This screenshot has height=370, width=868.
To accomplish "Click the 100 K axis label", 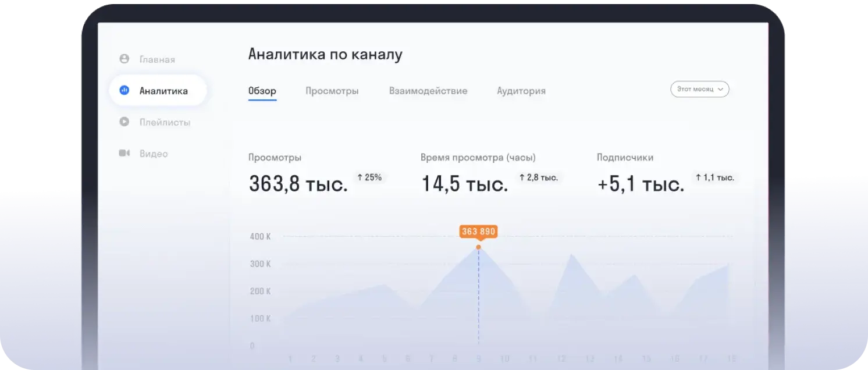I will coord(261,319).
